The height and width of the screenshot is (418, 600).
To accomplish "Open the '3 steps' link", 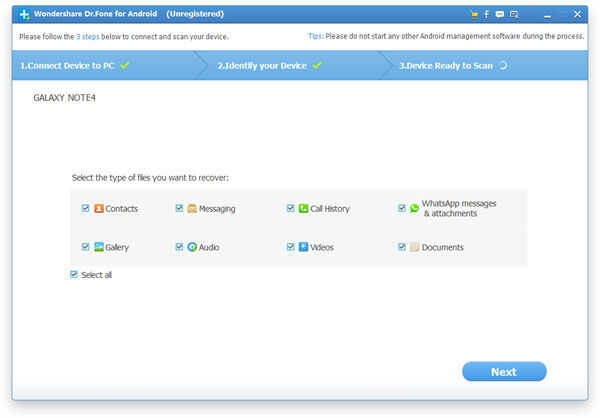I will (x=88, y=37).
